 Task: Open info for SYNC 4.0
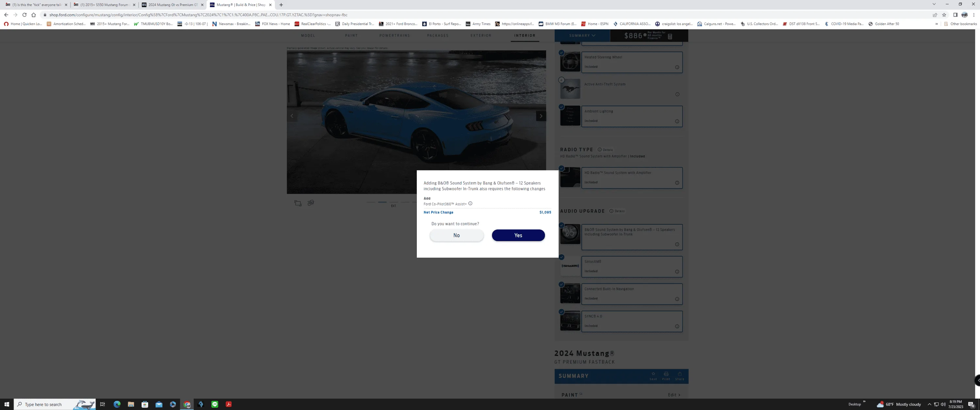pos(677,326)
